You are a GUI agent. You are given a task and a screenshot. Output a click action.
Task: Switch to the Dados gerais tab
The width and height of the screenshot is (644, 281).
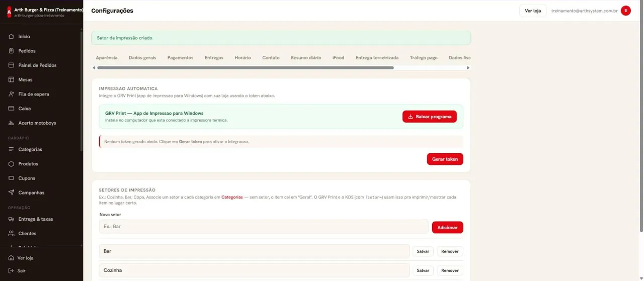click(142, 58)
